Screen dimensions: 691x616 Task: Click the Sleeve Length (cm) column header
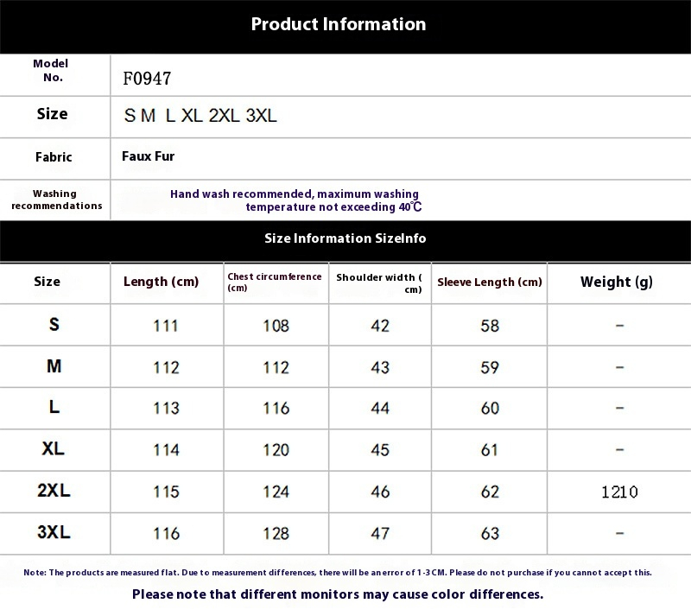[490, 283]
